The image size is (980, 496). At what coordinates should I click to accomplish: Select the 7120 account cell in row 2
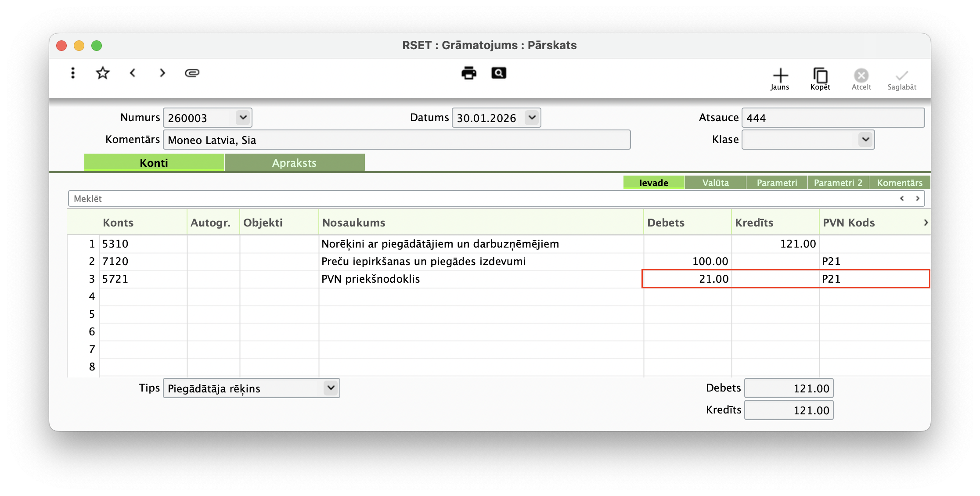pyautogui.click(x=143, y=262)
